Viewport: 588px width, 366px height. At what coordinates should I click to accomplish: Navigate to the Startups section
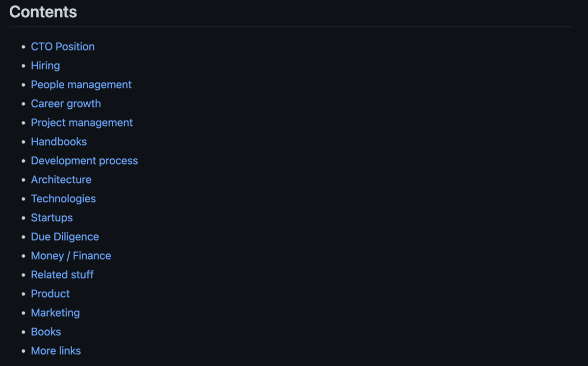coord(51,218)
